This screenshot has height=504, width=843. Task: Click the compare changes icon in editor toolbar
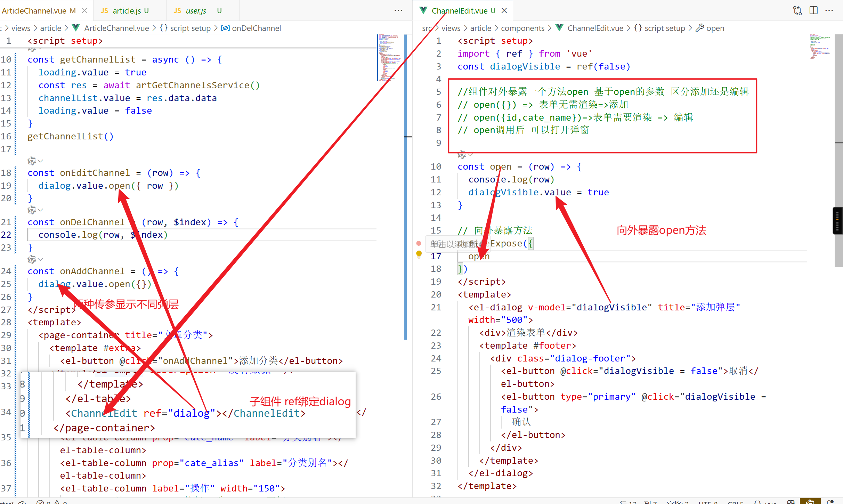[797, 11]
